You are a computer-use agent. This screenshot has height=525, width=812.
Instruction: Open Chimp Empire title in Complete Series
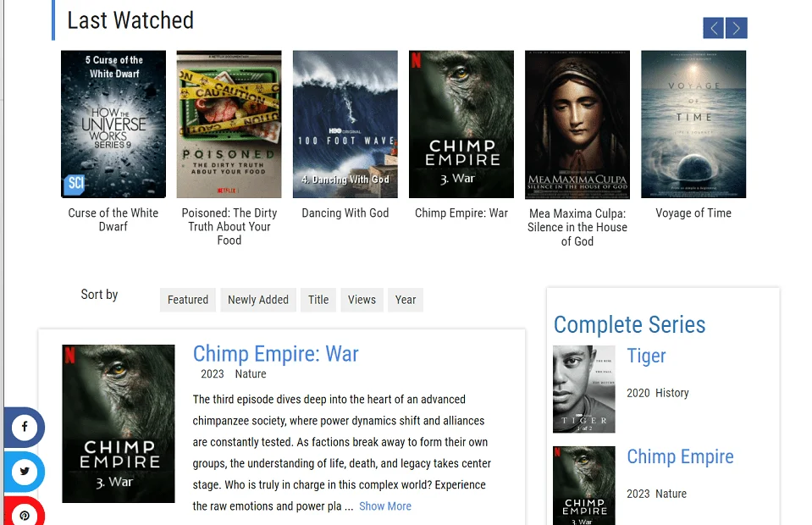click(x=681, y=456)
